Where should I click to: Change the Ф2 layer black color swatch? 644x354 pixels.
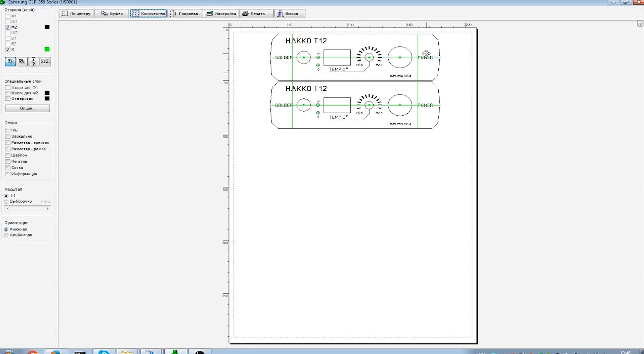point(47,27)
